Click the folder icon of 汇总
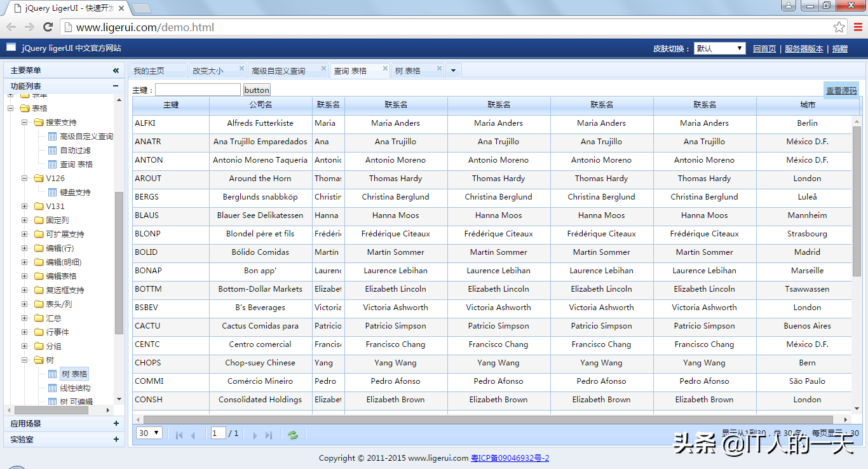 [38, 318]
